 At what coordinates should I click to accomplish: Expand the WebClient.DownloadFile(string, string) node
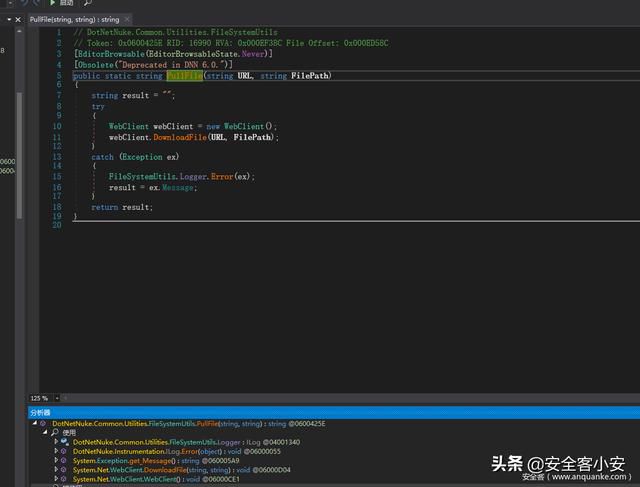(x=56, y=469)
